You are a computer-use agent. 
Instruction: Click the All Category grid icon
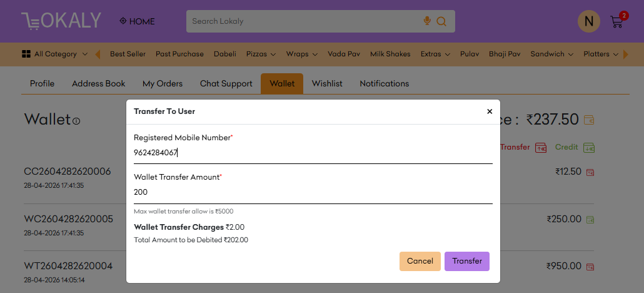coord(26,54)
